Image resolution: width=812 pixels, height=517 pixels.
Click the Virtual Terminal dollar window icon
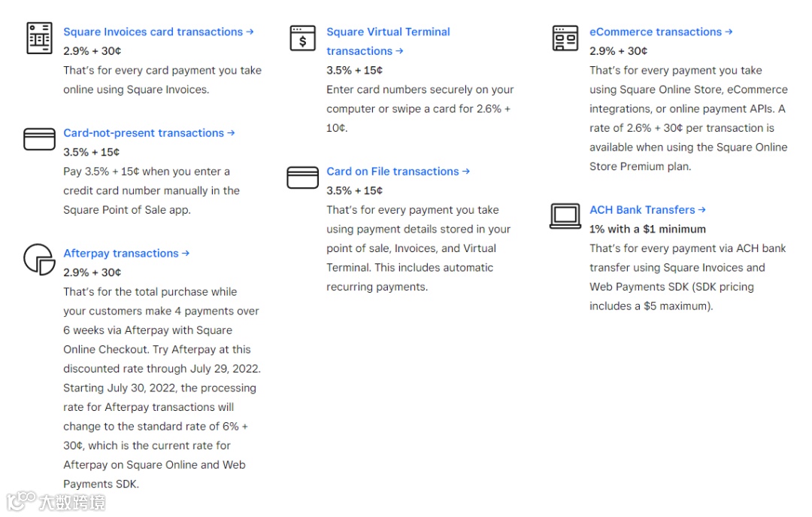coord(303,38)
